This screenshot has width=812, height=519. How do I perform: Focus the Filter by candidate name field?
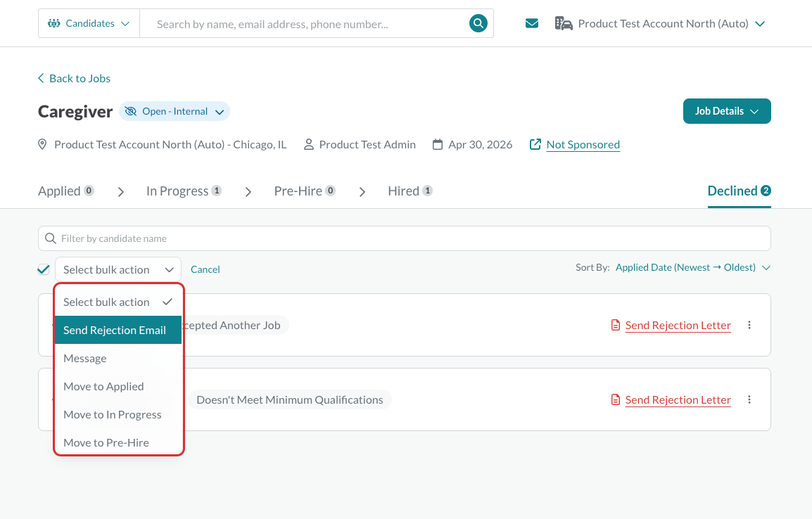pyautogui.click(x=405, y=238)
